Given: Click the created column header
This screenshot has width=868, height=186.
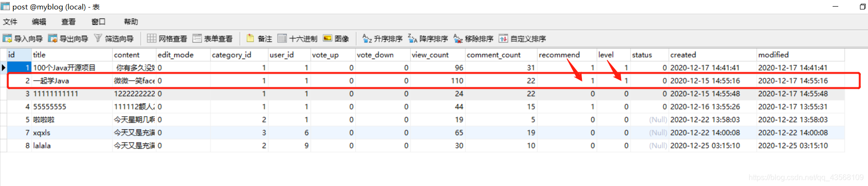Looking at the screenshot, I should 713,55.
